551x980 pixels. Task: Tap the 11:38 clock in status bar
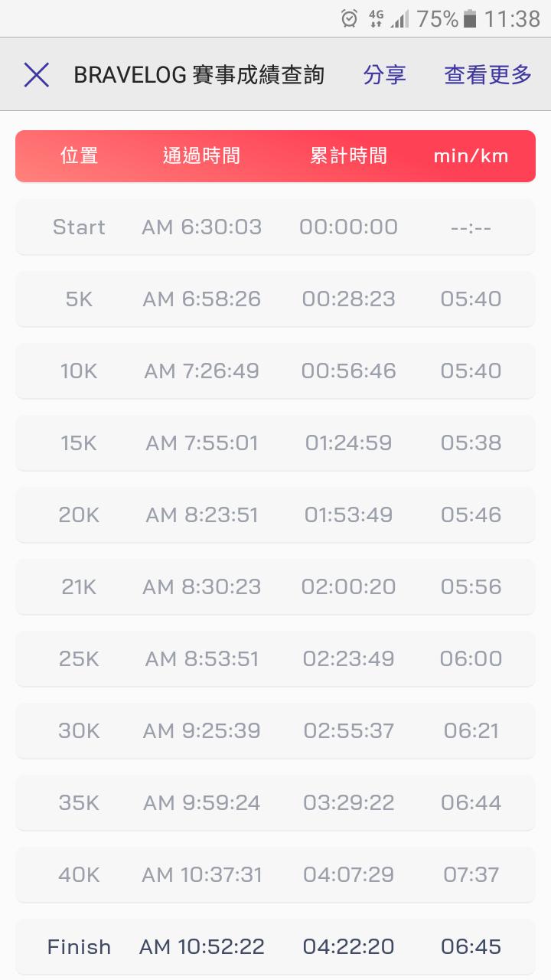(512, 18)
